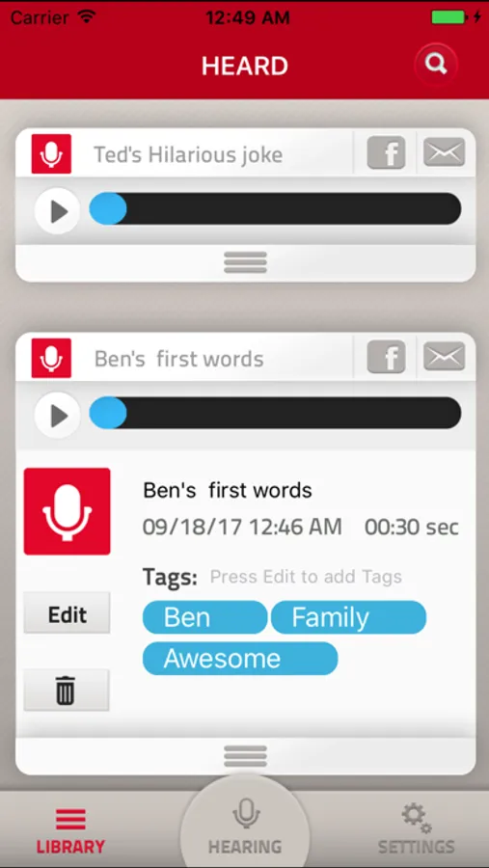Select the Family tag
This screenshot has width=489, height=868.
click(x=348, y=617)
